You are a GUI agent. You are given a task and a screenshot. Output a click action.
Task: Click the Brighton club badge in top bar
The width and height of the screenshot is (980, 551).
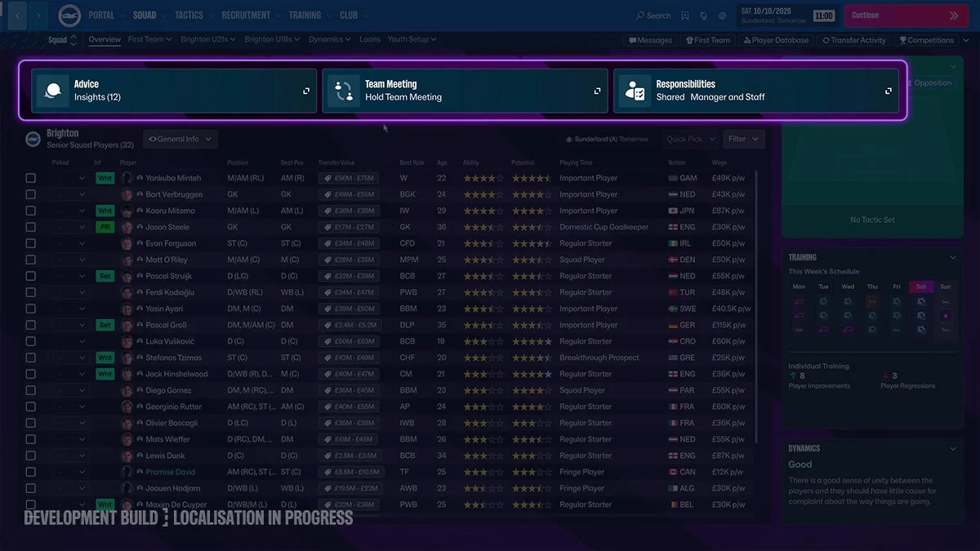[x=69, y=16]
